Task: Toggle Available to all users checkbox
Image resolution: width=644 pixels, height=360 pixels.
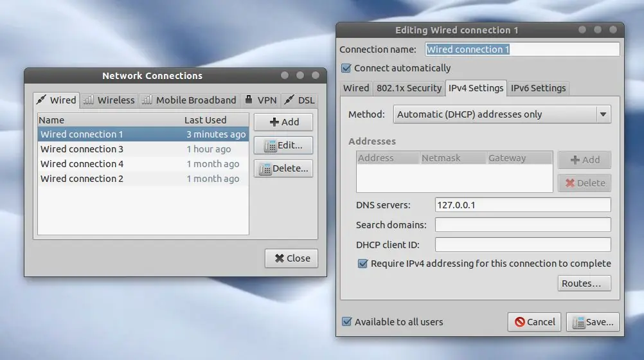Action: [346, 322]
